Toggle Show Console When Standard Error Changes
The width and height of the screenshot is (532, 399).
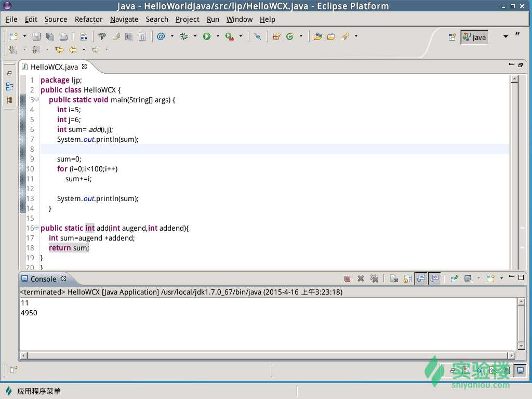coord(435,279)
